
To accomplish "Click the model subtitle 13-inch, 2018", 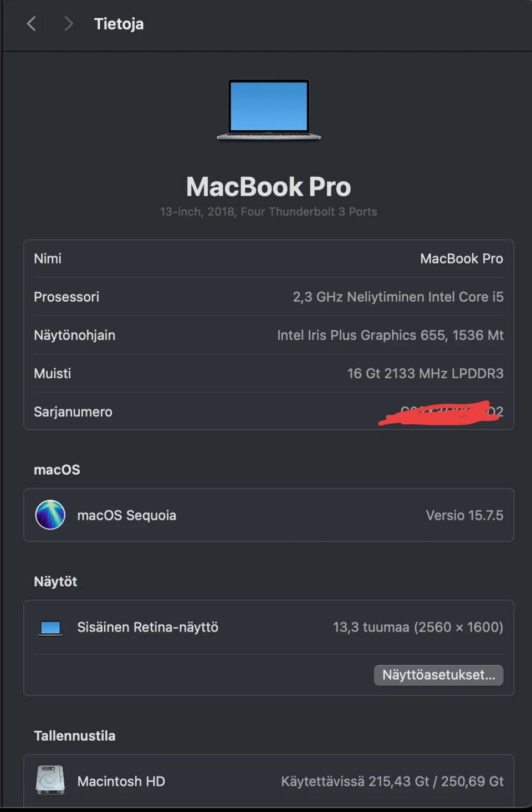I will pyautogui.click(x=268, y=212).
